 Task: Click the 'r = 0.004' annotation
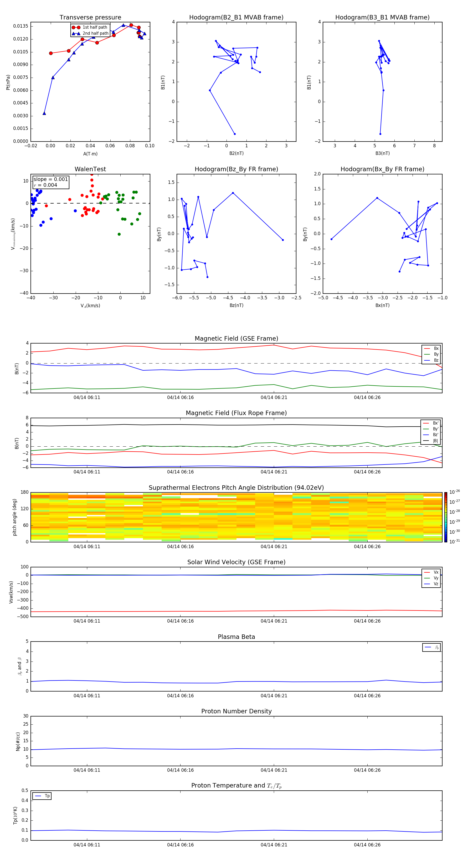(x=45, y=185)
